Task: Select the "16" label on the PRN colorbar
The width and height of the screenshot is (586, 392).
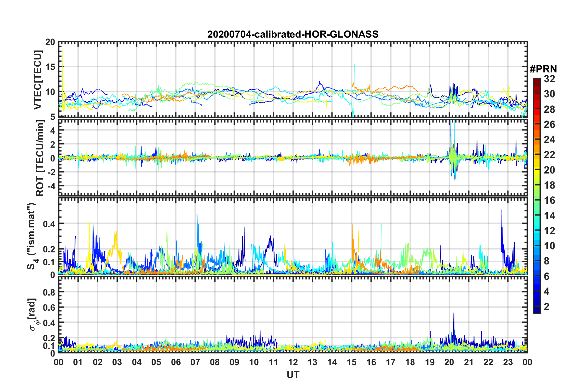Action: click(549, 200)
